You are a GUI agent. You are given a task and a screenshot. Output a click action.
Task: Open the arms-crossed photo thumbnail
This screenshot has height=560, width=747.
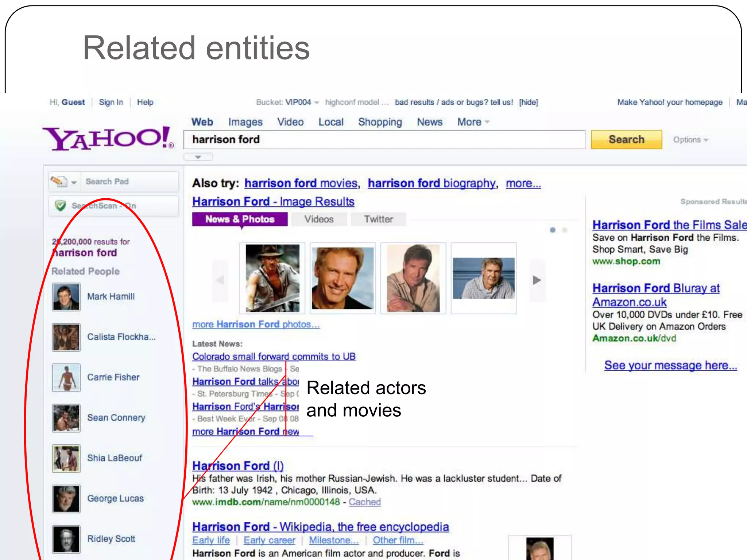pos(413,278)
